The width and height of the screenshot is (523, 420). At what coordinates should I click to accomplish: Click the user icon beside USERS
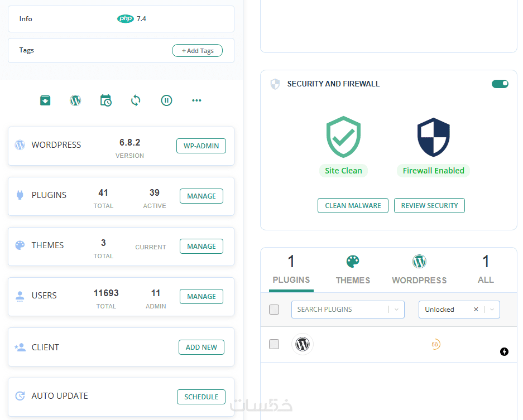20,296
